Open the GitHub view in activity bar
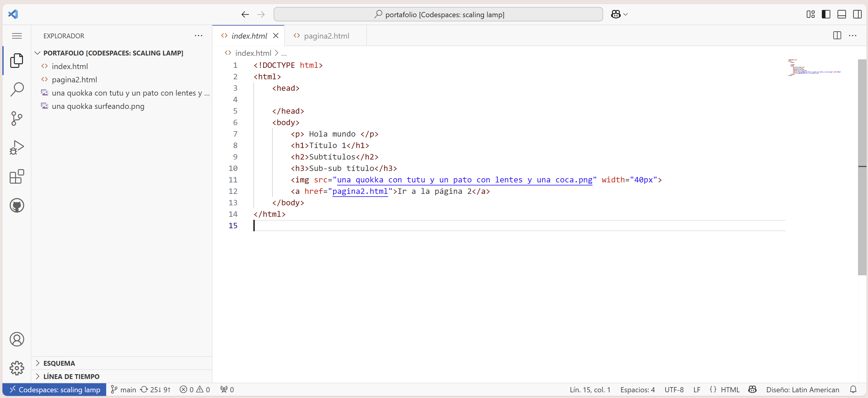This screenshot has height=398, width=868. click(17, 205)
